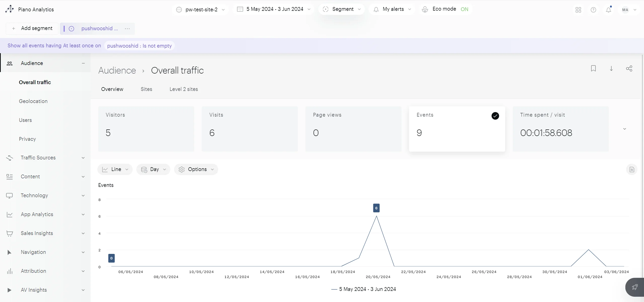Open the Line chart type dropdown
Viewport: 644px width, 302px height.
click(115, 170)
